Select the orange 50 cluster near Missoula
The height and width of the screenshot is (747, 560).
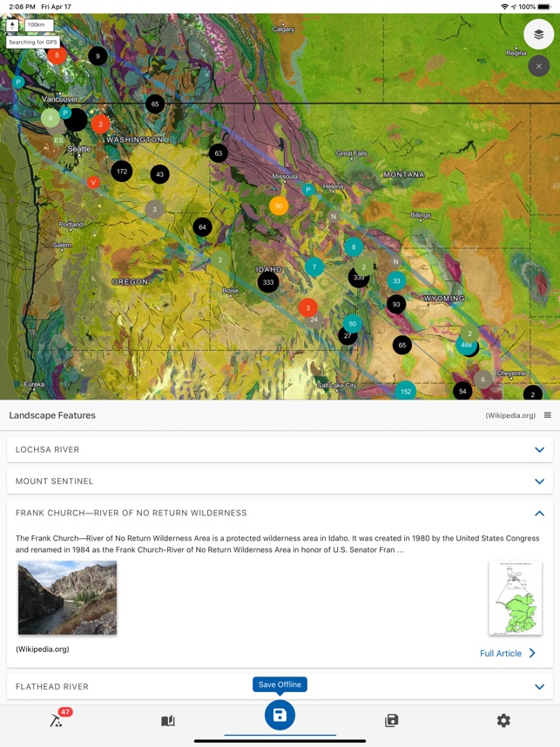[x=279, y=205]
